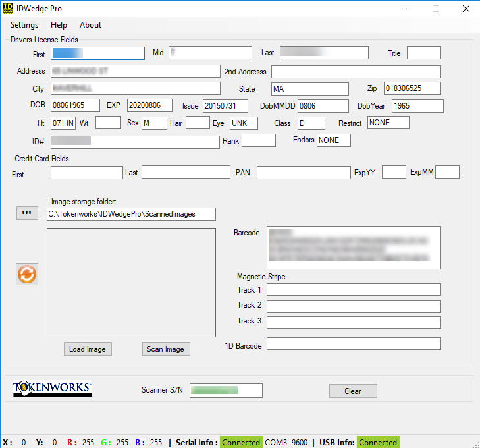The width and height of the screenshot is (480, 448).
Task: Click the PAN field
Action: [x=304, y=173]
